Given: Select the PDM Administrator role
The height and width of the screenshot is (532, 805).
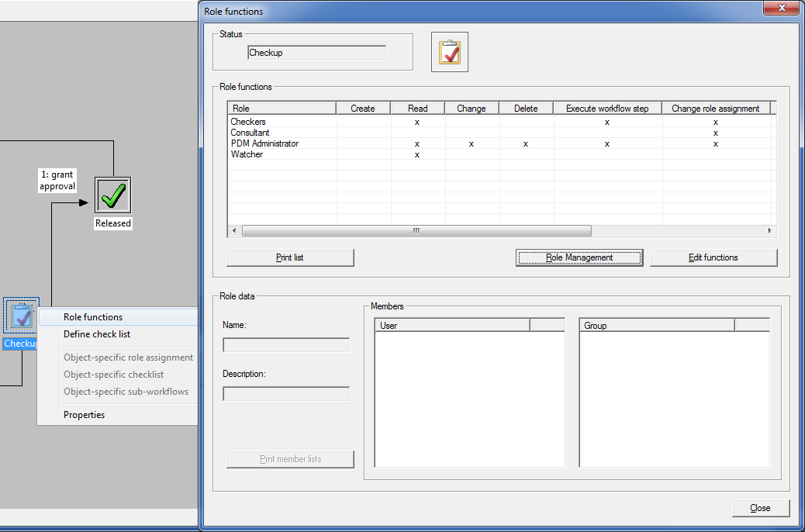Looking at the screenshot, I should (264, 143).
